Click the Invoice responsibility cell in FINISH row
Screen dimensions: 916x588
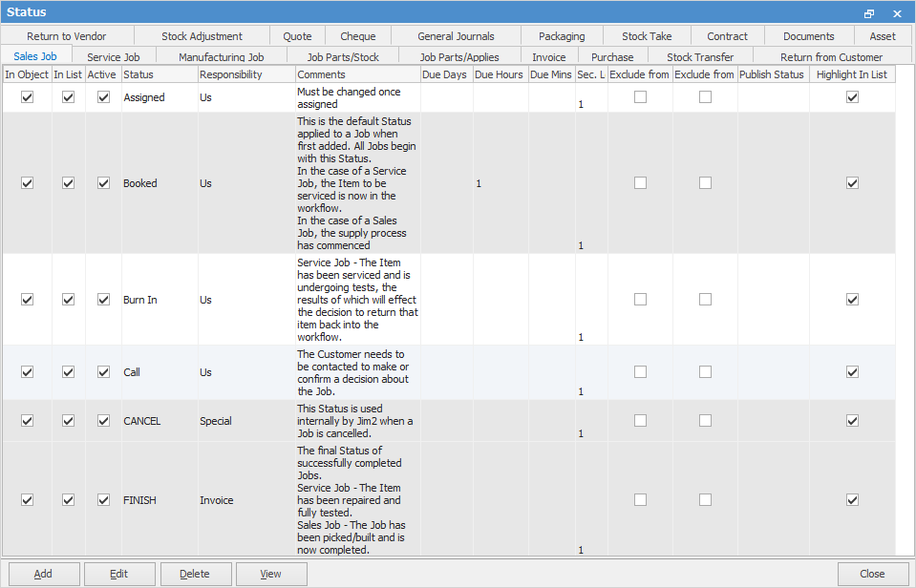246,500
